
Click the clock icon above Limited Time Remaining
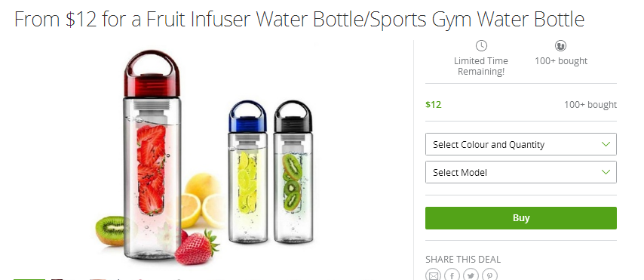tap(481, 45)
